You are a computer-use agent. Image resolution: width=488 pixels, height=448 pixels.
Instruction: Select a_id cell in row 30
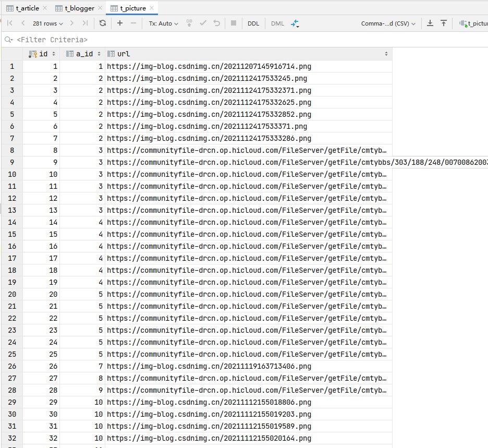coord(82,414)
